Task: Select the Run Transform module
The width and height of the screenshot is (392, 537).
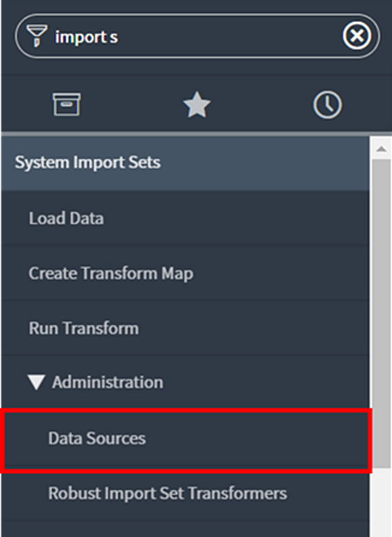Action: pyautogui.click(x=185, y=328)
